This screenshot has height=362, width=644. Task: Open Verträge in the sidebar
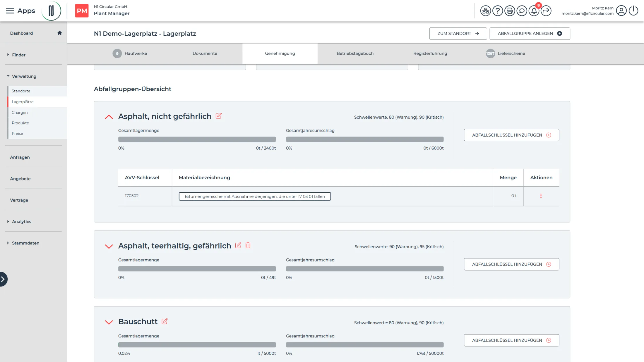coord(19,200)
